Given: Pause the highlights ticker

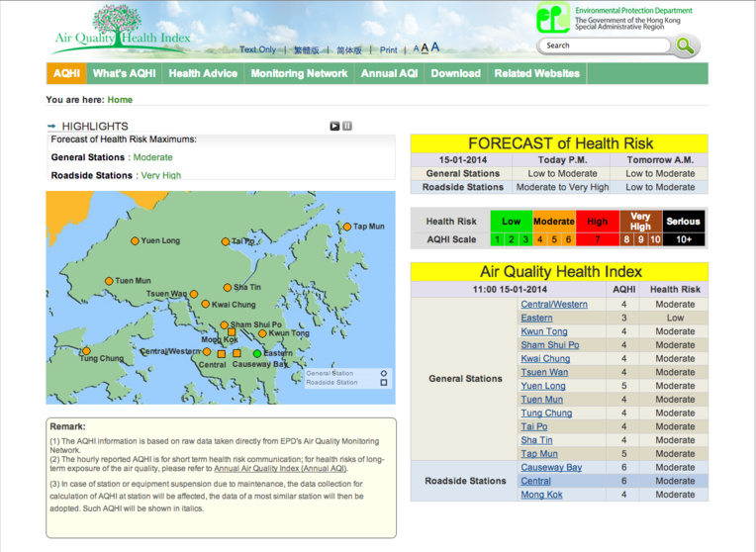Looking at the screenshot, I should coord(347,126).
